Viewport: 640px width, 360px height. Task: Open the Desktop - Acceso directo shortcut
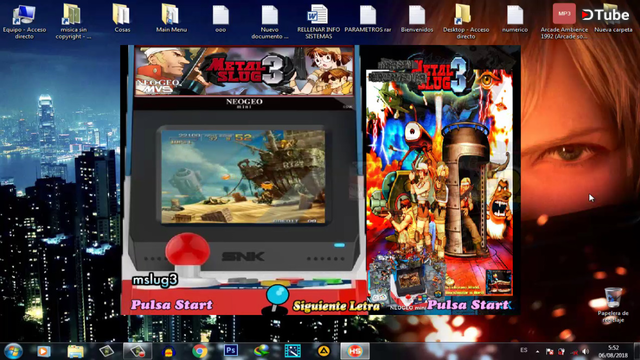point(465,21)
